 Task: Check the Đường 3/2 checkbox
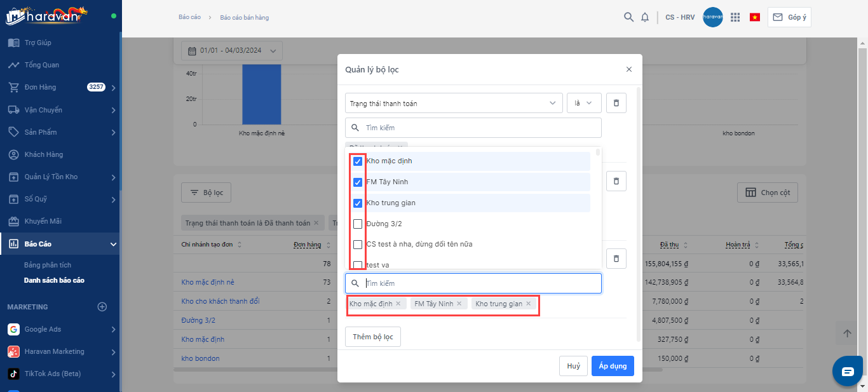(x=358, y=224)
